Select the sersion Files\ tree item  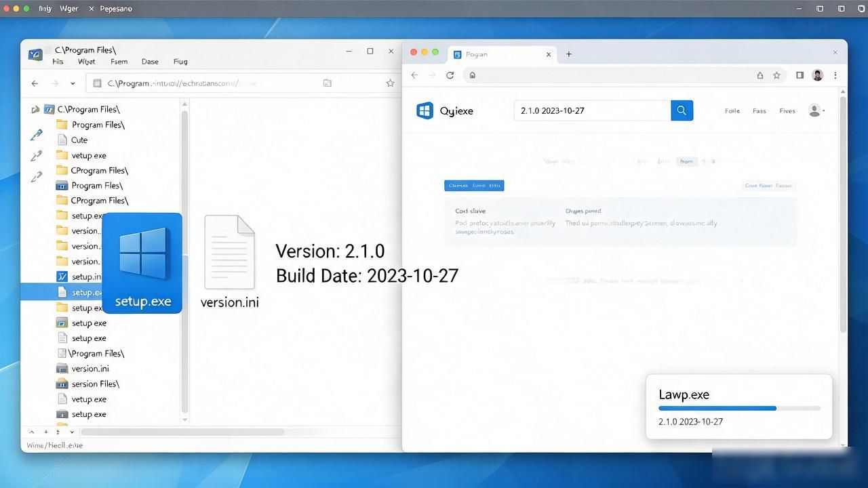[96, 384]
